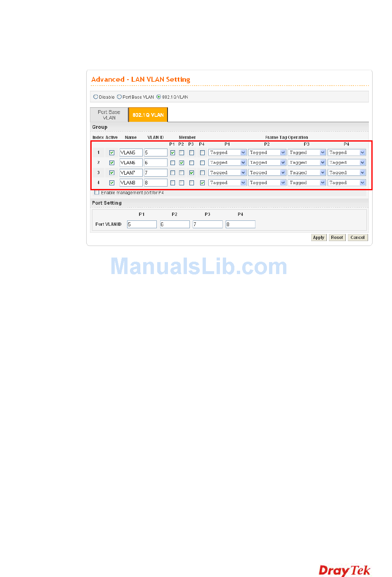
Task: Open P1 frame tag dropdown for VLAN6
Action: click(227, 163)
